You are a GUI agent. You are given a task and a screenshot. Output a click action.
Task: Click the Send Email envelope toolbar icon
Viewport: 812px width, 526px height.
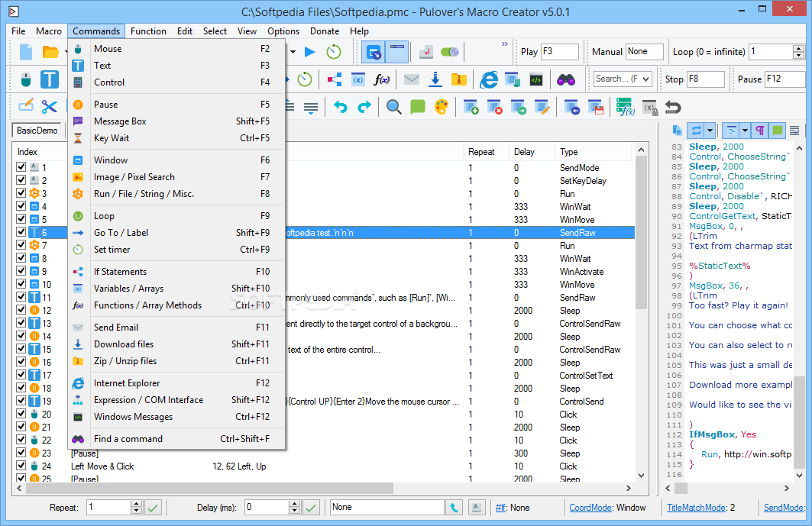411,79
